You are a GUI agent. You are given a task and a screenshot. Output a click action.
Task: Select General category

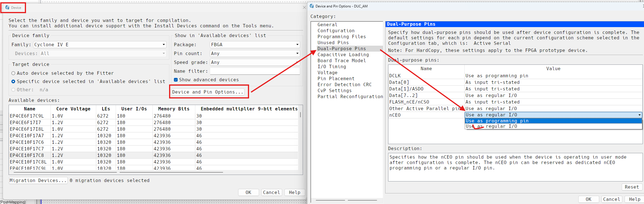[327, 25]
